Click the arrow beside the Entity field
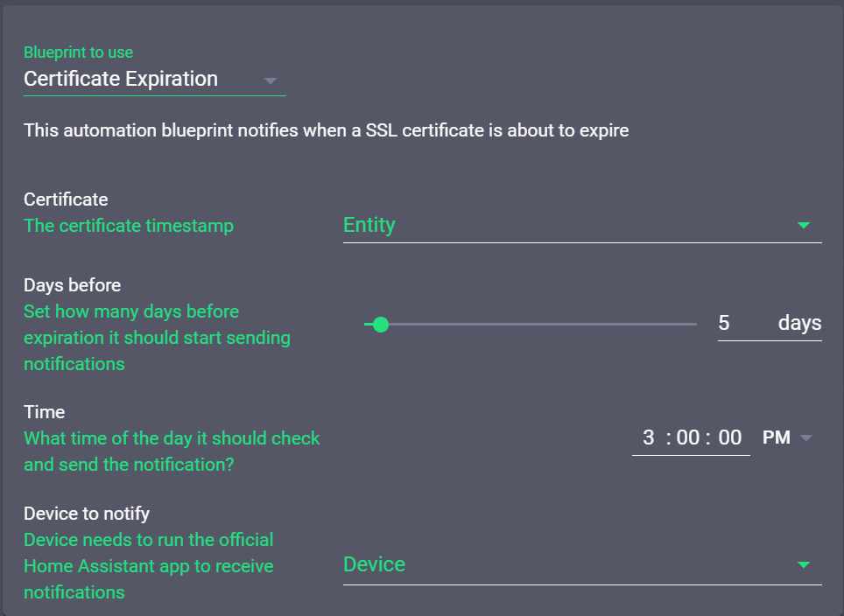Image resolution: width=844 pixels, height=616 pixels. tap(804, 226)
